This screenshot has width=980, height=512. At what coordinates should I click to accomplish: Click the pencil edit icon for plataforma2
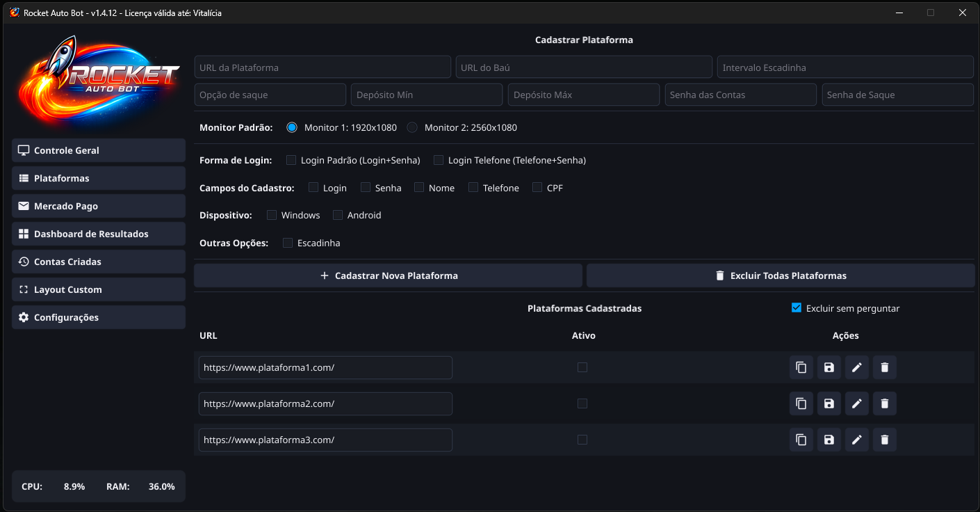856,403
